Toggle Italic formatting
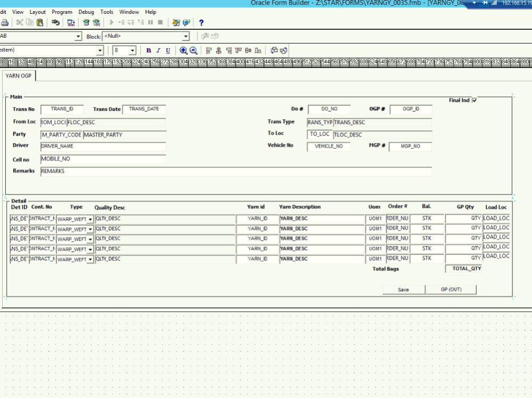This screenshot has height=398, width=532. pos(158,50)
